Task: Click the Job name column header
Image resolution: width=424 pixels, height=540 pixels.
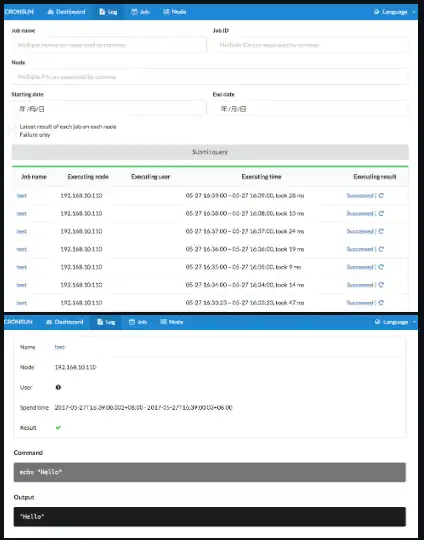Action: click(x=34, y=177)
